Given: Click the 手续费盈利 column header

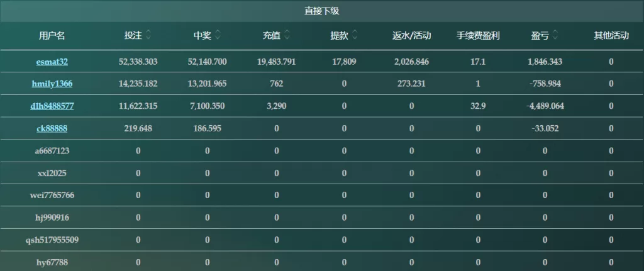Looking at the screenshot, I should tap(478, 36).
